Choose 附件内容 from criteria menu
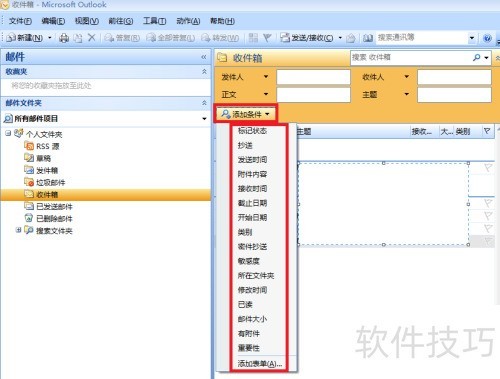This screenshot has height=379, width=500. [252, 174]
